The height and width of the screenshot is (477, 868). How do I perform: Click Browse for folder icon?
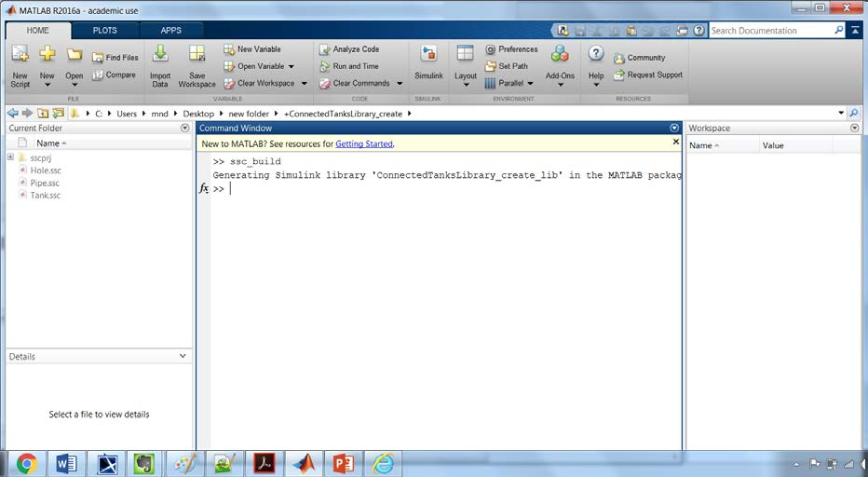point(58,113)
